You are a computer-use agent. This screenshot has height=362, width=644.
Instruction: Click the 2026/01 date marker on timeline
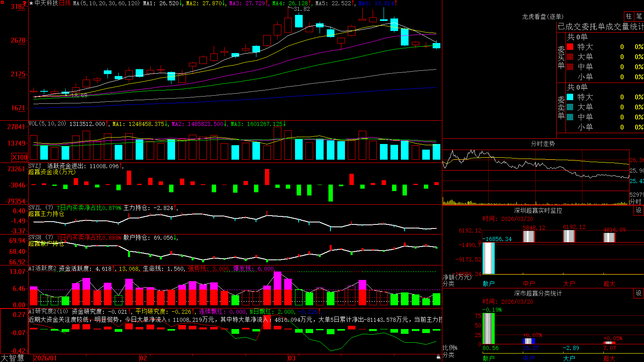45,358
